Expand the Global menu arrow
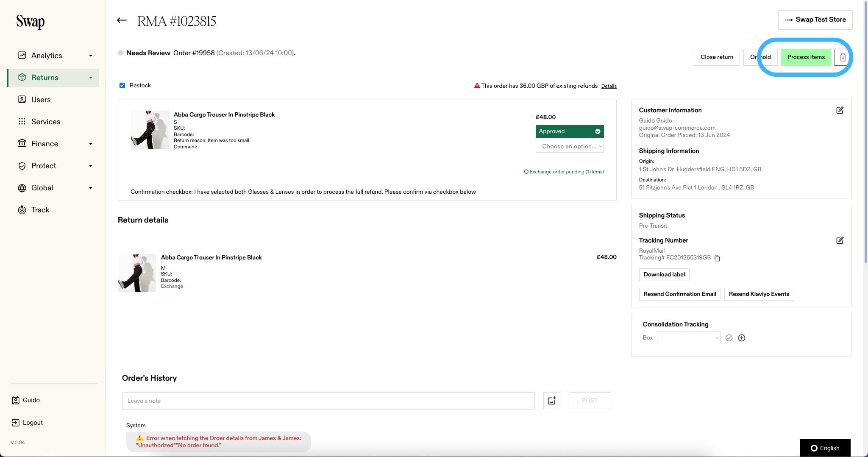Image resolution: width=868 pixels, height=457 pixels. point(90,188)
